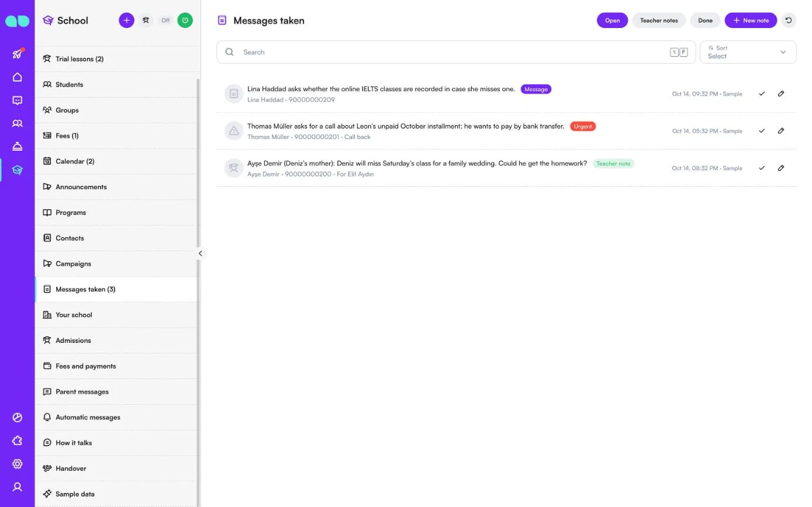Click the Teacher note tag on Ayşe Demir message
The height and width of the screenshot is (507, 812).
(613, 164)
